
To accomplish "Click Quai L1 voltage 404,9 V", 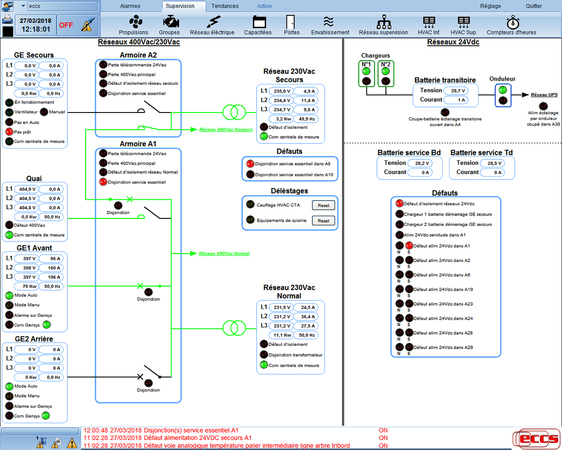I will 27,189.
